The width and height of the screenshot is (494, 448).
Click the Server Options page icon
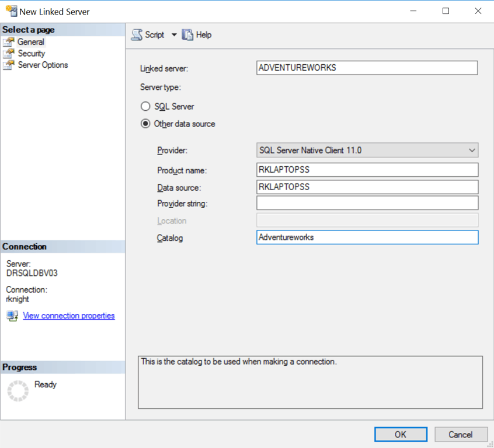pyautogui.click(x=9, y=65)
